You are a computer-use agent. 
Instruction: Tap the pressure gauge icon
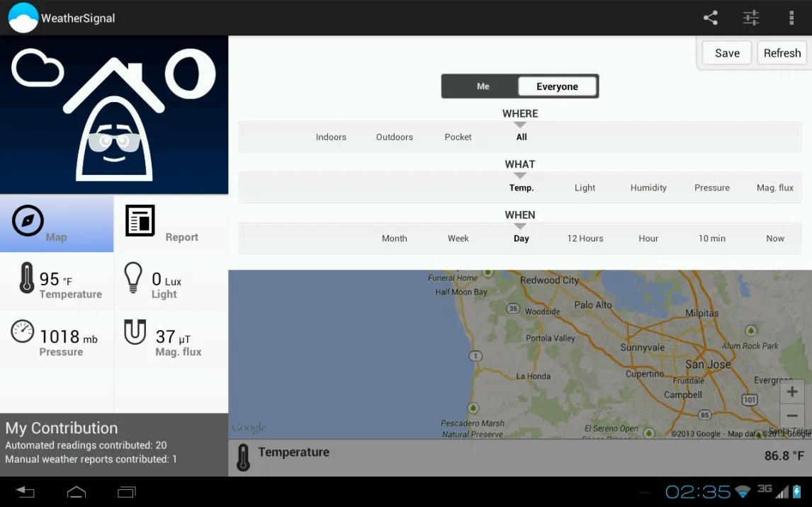[23, 331]
